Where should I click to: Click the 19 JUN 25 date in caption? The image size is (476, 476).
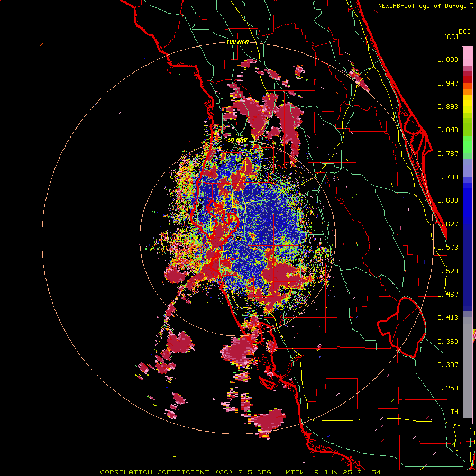coord(332,472)
